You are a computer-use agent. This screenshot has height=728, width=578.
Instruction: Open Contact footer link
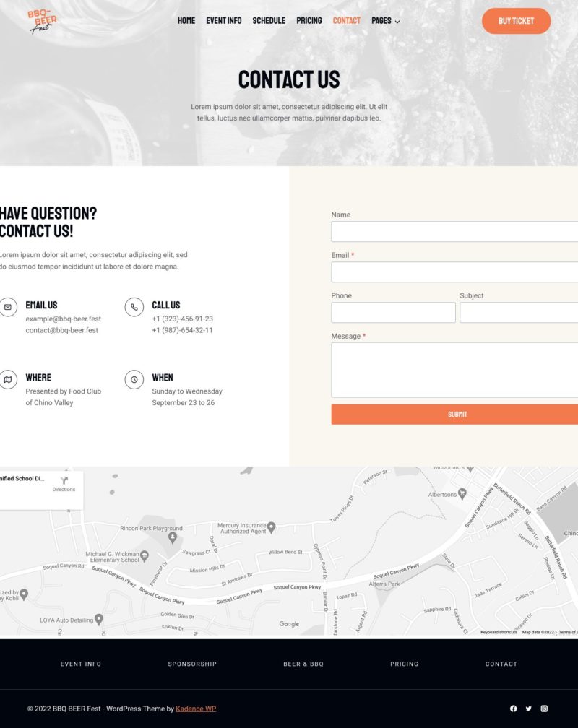point(501,664)
